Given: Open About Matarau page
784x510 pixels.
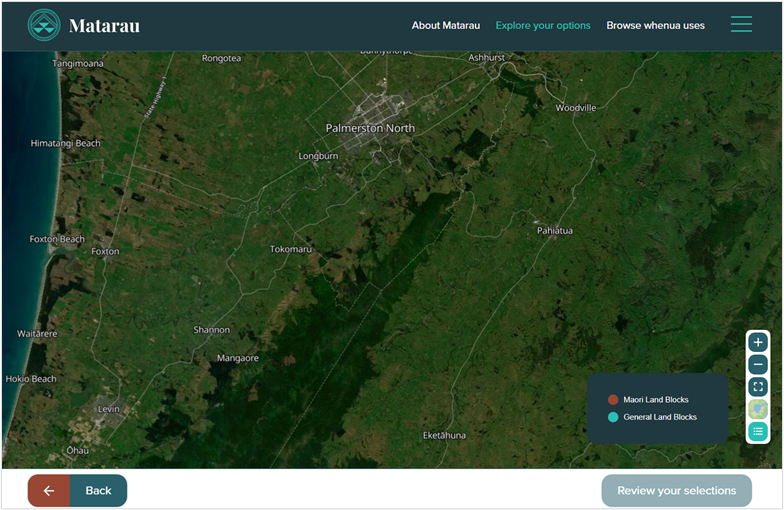Looking at the screenshot, I should (446, 26).
